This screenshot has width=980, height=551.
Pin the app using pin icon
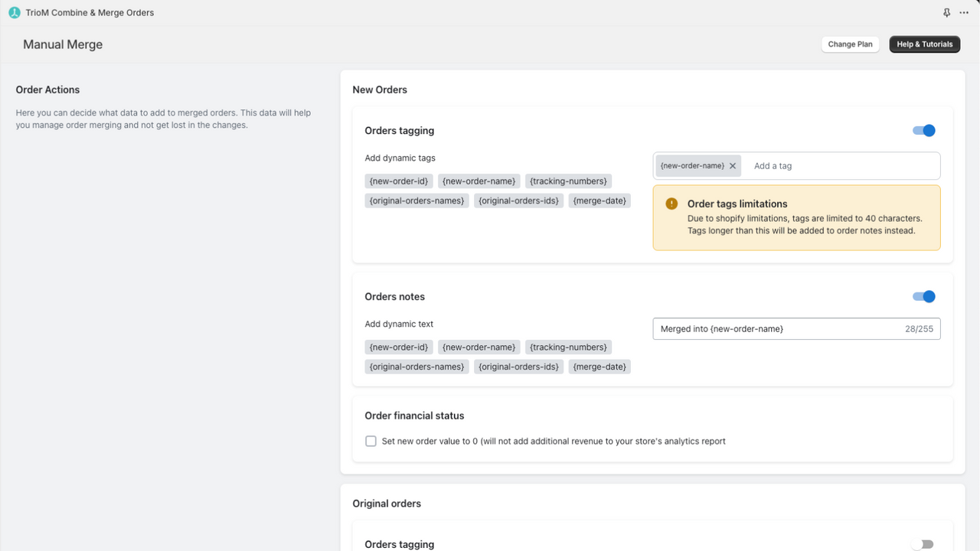tap(947, 12)
